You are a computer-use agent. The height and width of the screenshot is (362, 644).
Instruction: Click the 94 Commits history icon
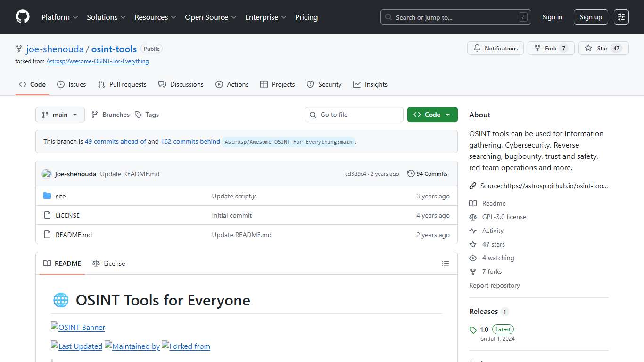click(x=410, y=173)
